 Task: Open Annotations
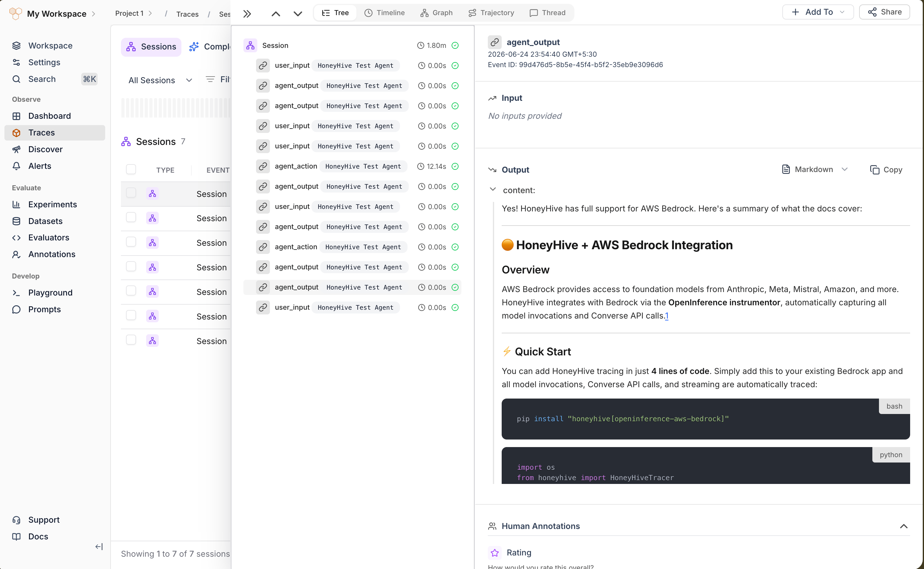pos(52,254)
